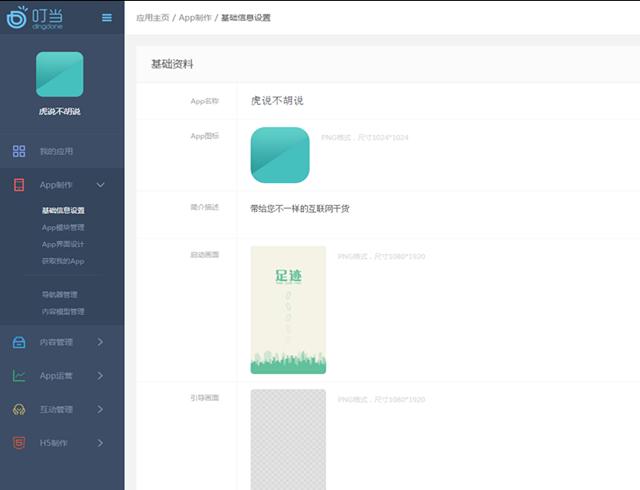Viewport: 640px width, 490px height.
Task: Click the empty 引导画面 guide image placeholder
Action: coord(288,439)
